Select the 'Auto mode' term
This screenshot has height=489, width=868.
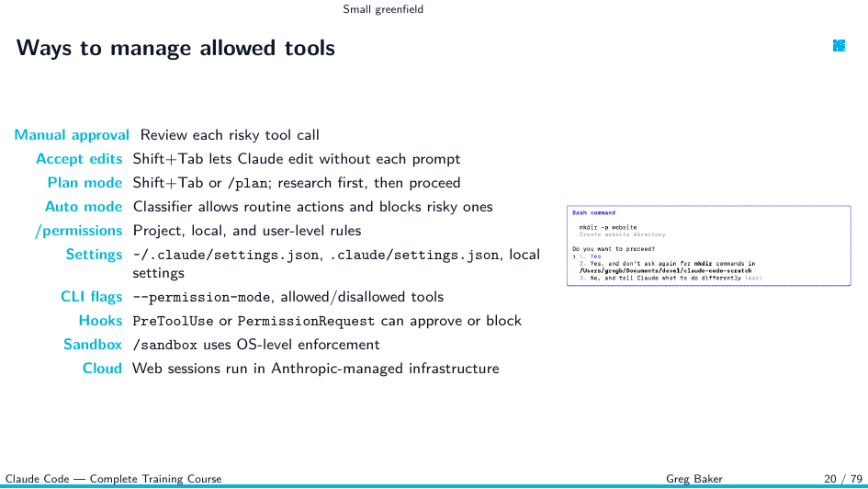click(84, 207)
